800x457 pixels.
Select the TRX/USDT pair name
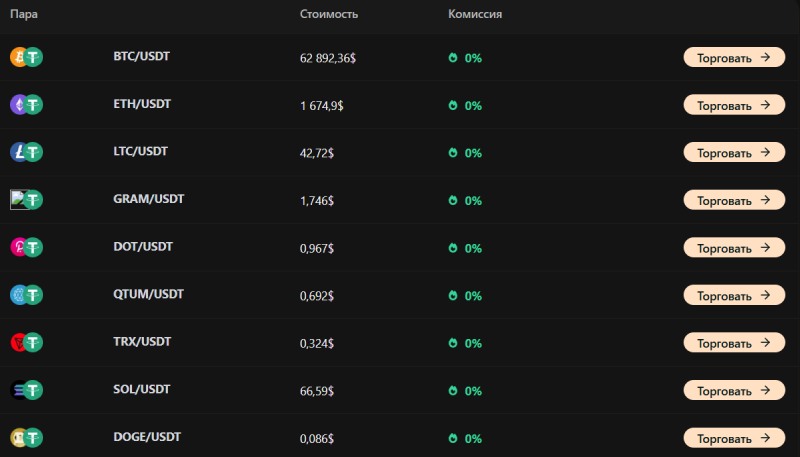(x=142, y=341)
